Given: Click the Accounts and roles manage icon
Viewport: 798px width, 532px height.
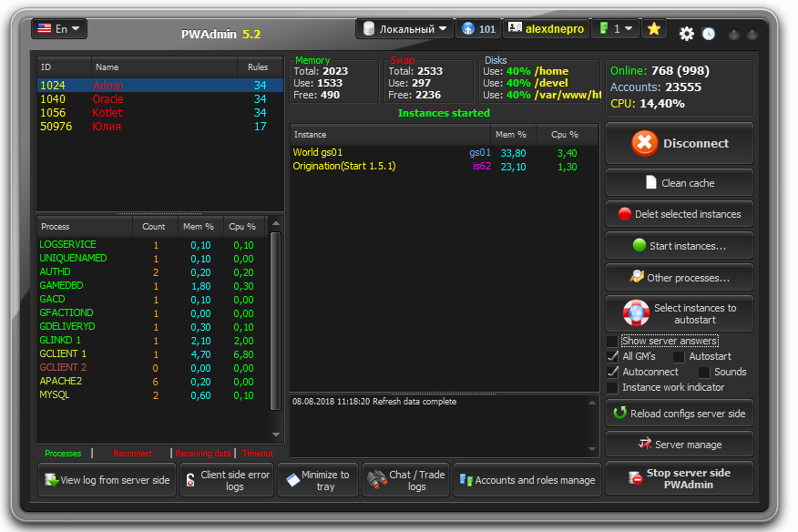Looking at the screenshot, I should [466, 479].
